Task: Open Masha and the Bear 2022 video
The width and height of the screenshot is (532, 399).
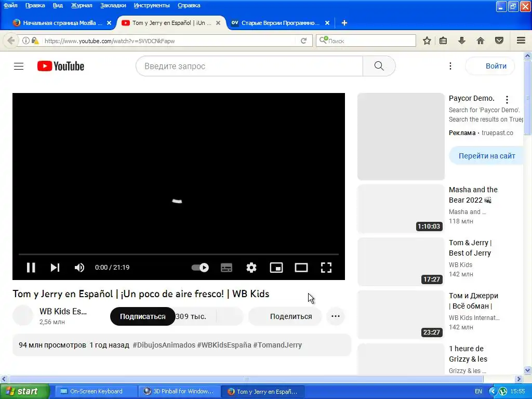Action: pyautogui.click(x=473, y=195)
